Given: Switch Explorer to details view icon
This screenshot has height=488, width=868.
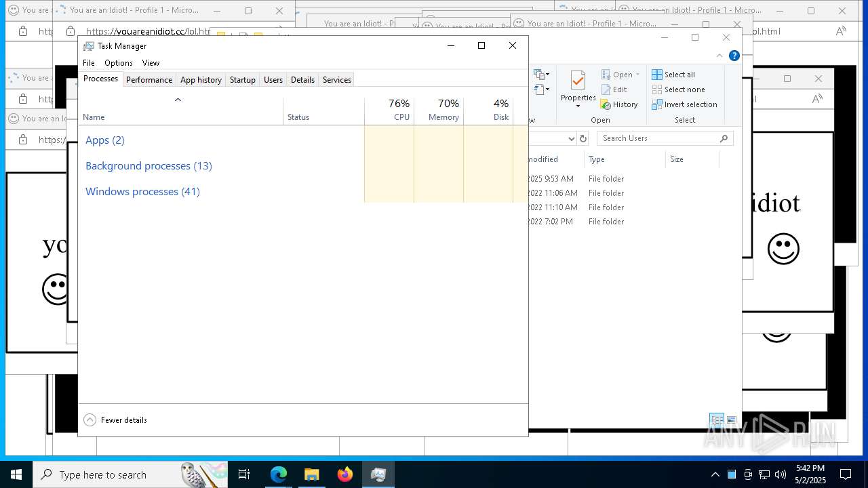Looking at the screenshot, I should pos(717,420).
